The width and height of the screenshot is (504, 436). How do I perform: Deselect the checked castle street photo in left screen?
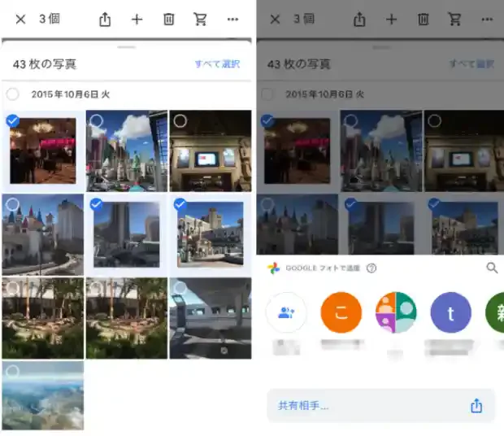180,204
